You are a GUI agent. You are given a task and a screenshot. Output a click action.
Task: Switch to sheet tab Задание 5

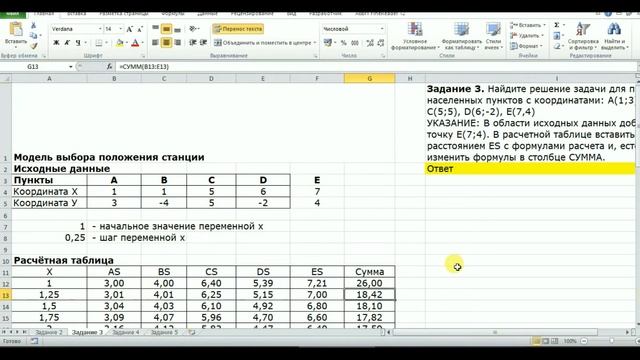tap(164, 332)
